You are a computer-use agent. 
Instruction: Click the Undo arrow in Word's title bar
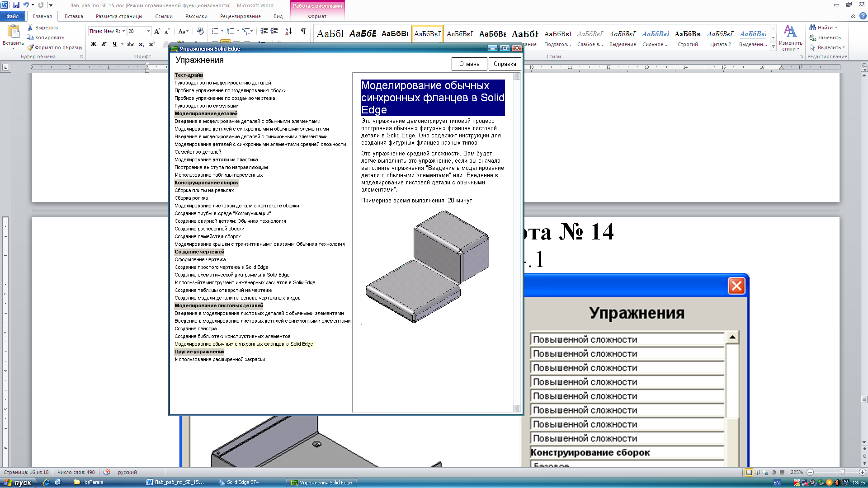click(x=26, y=5)
